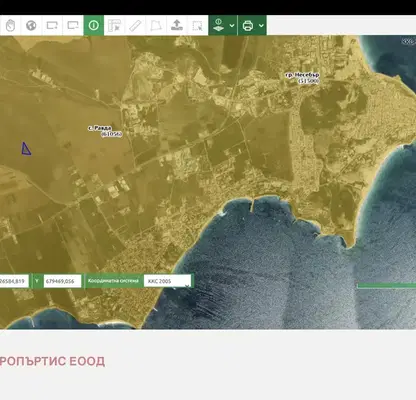
Task: Open the coordinate system KKC 2005 dropdown
Action: pyautogui.click(x=168, y=281)
